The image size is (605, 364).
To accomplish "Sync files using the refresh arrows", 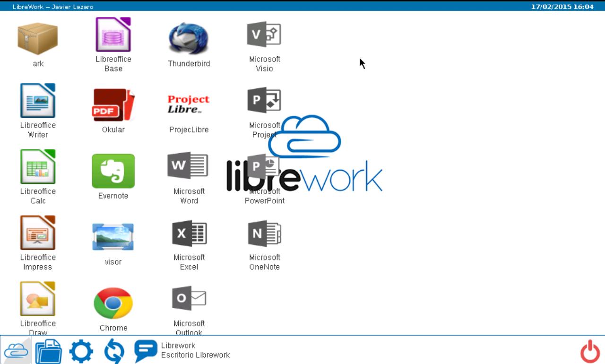I will point(114,352).
